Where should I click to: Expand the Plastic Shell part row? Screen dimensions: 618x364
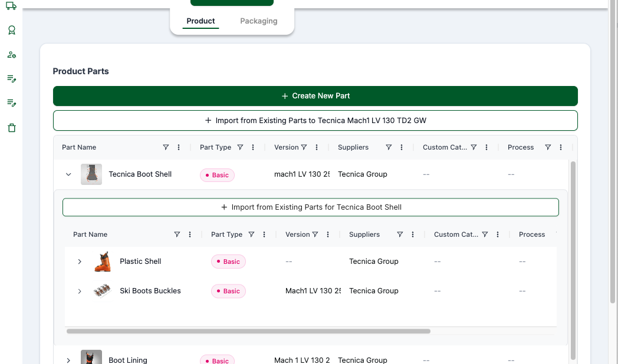point(80,262)
